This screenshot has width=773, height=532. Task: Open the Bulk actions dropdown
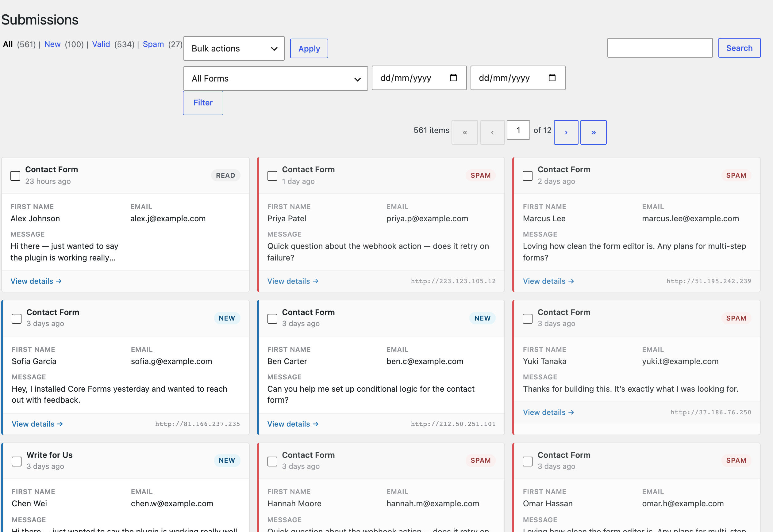coord(234,49)
